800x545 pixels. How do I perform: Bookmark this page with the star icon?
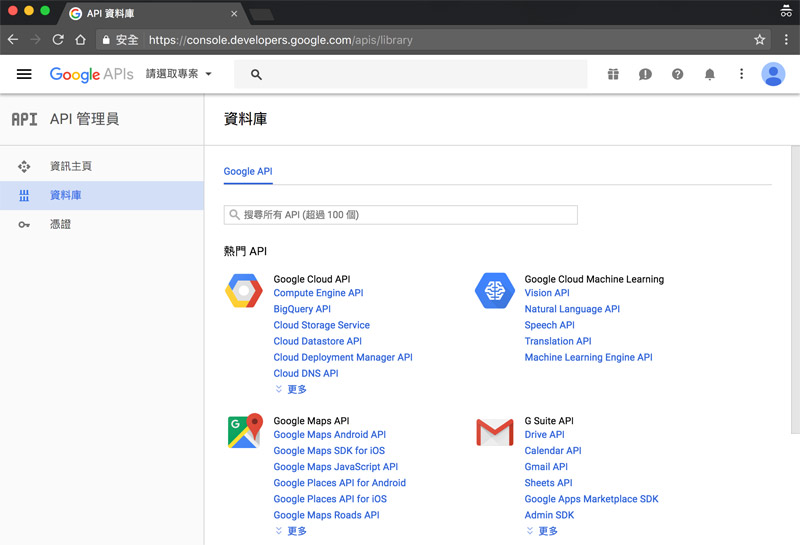click(x=760, y=40)
